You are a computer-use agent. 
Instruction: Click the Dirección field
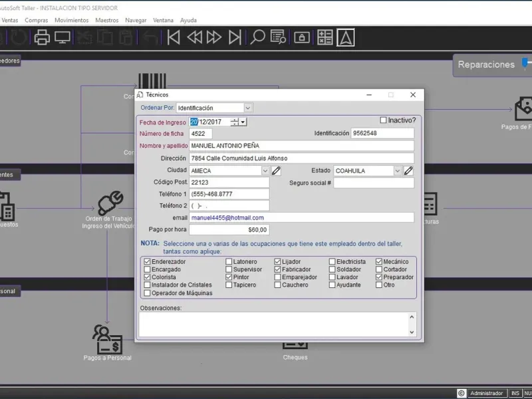pos(302,158)
